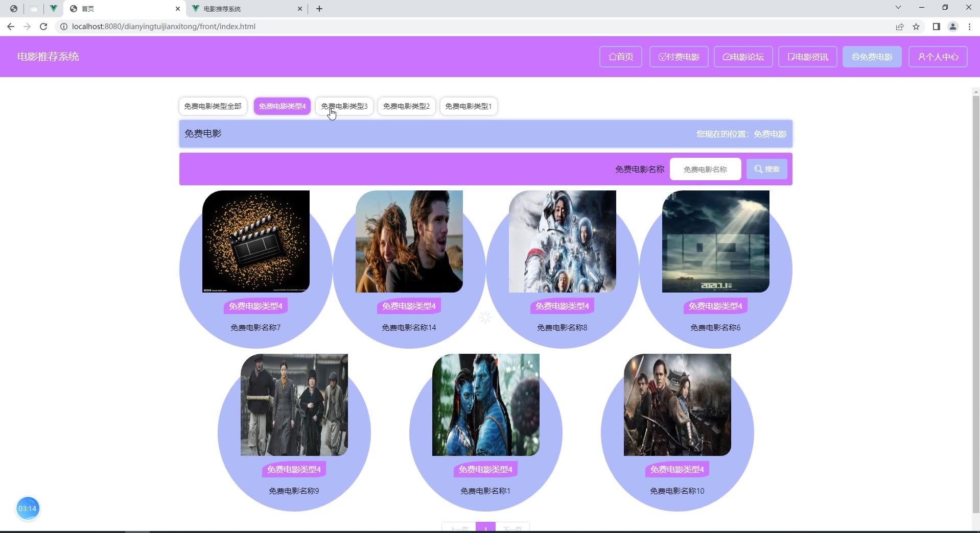Screen dimensions: 980x533
Task: Open 付费电影 in the navigation bar
Action: tap(679, 57)
